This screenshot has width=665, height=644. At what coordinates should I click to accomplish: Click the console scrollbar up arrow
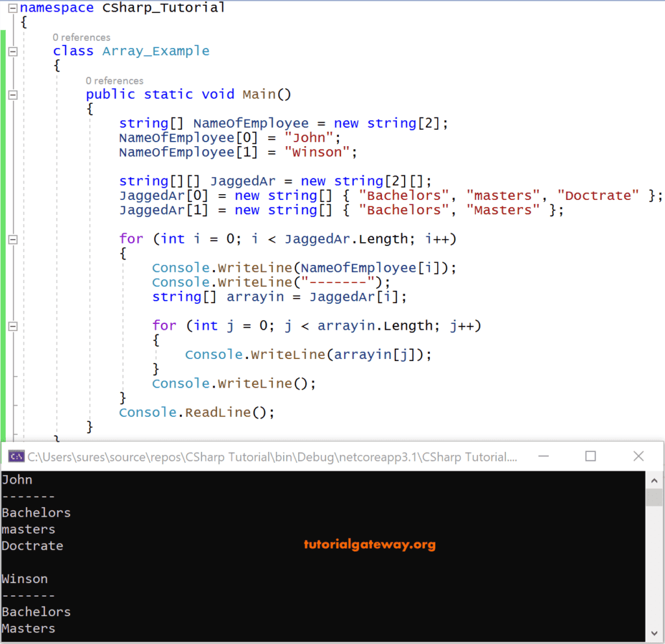pos(654,480)
